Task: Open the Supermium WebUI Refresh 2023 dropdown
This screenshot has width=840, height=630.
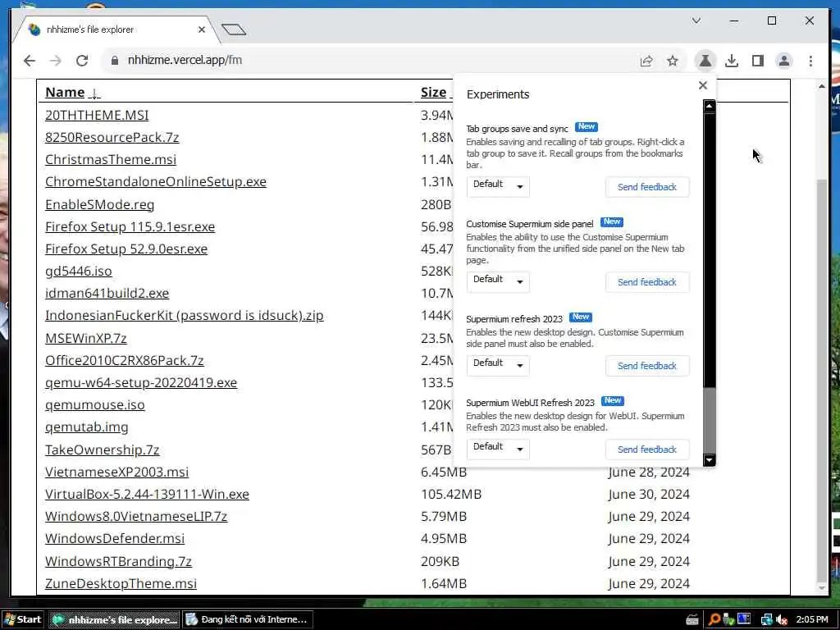Action: (x=498, y=449)
